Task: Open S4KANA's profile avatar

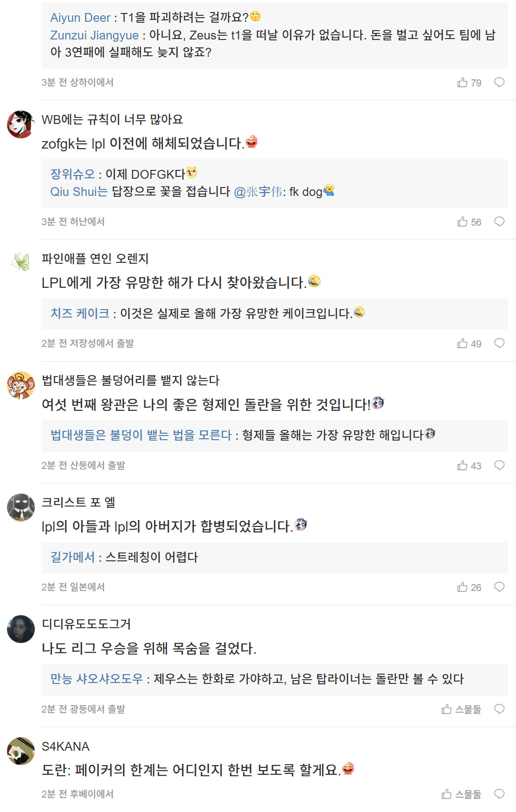Action: click(21, 751)
